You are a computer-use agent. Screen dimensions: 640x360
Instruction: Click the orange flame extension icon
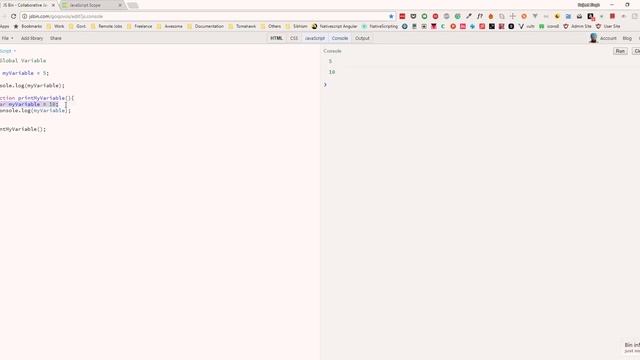point(491,16)
